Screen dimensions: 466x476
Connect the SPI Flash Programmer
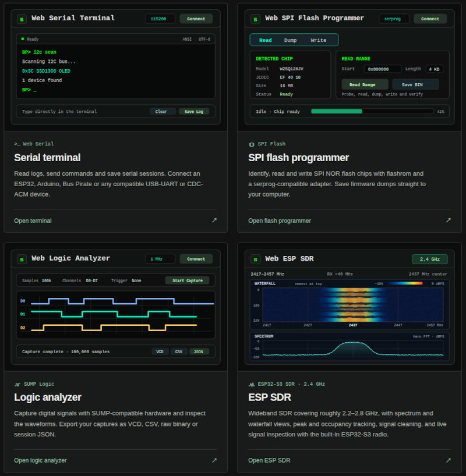(430, 19)
